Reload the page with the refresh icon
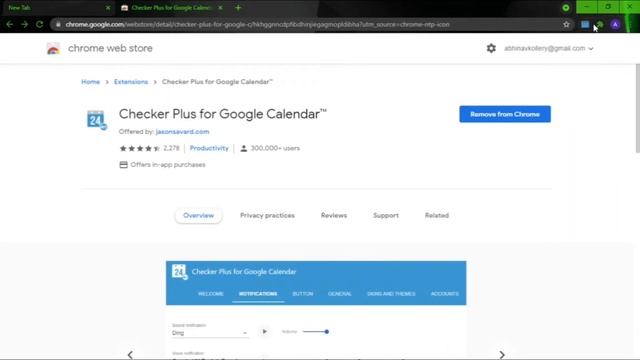Viewport: 640px width, 360px height. click(x=39, y=24)
